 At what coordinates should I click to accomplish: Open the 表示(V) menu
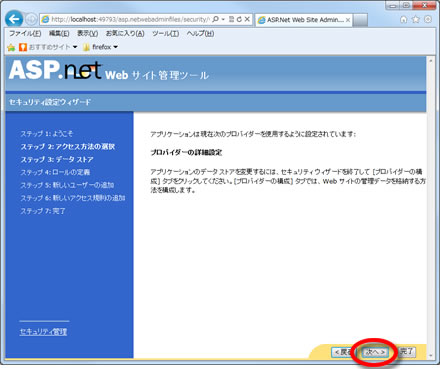click(x=88, y=33)
